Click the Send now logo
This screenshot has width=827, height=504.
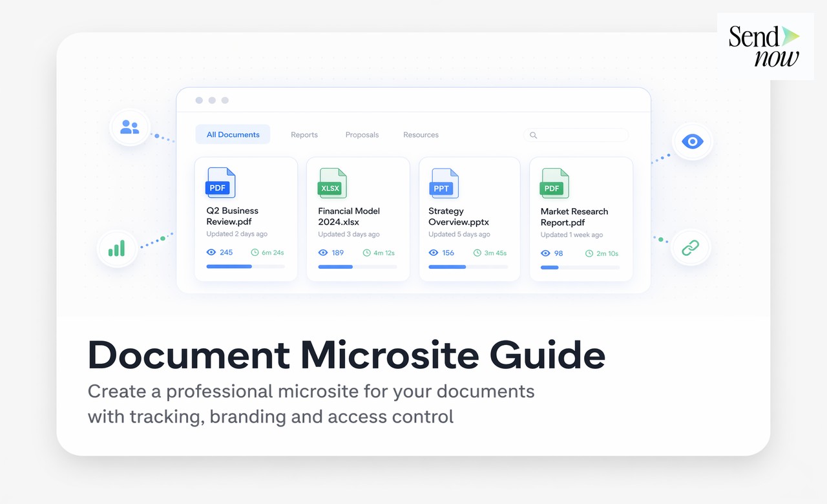764,47
